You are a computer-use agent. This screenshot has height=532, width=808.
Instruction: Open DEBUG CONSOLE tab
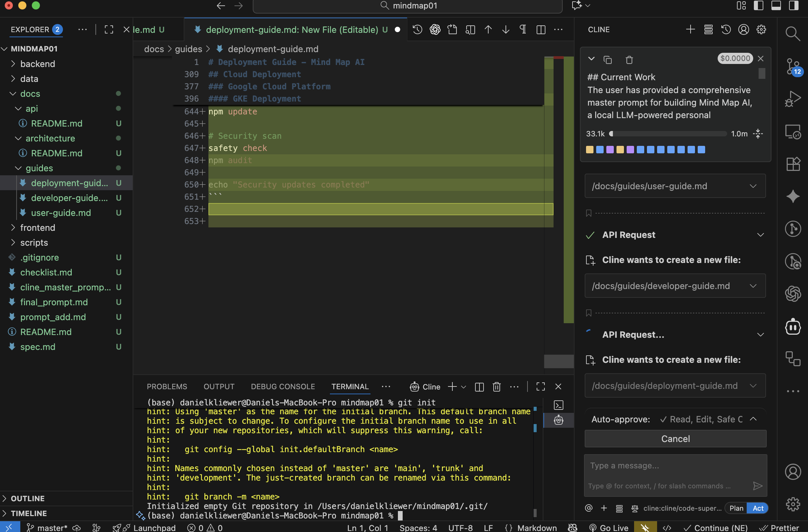(x=283, y=387)
